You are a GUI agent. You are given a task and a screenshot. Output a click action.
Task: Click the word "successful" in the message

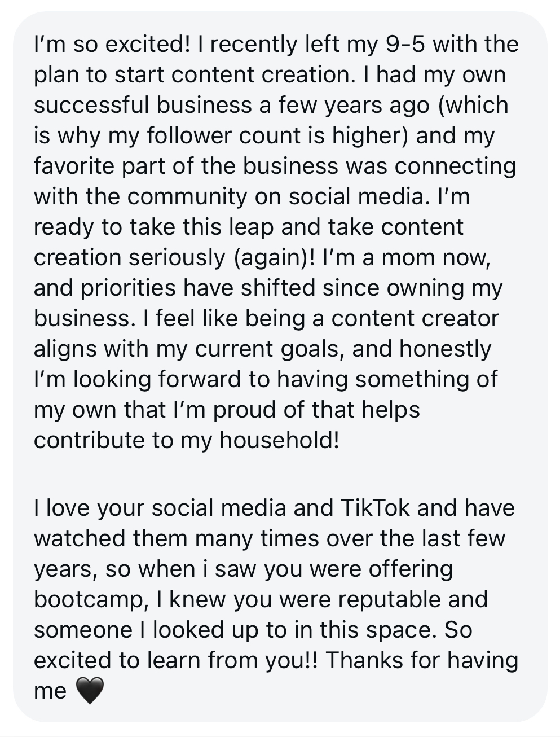coord(91,105)
